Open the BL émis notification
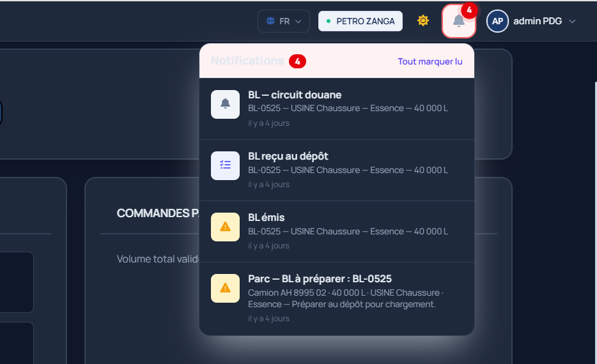This screenshot has height=364, width=597. click(337, 232)
